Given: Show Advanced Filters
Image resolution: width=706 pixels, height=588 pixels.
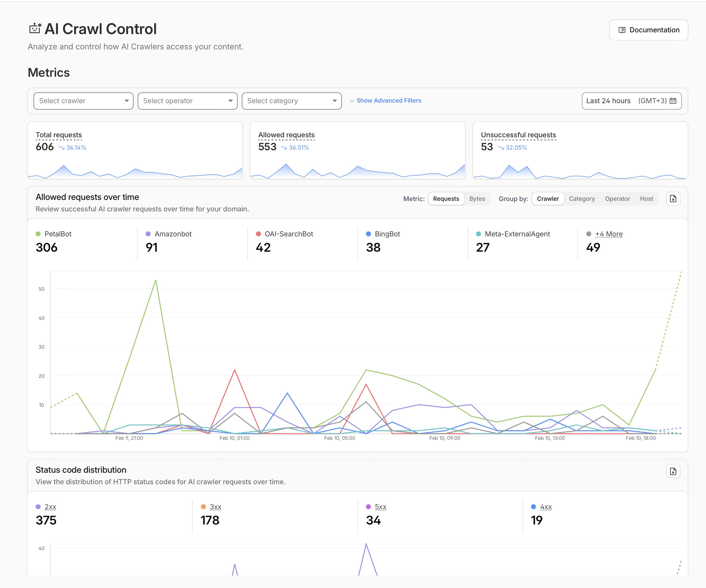Looking at the screenshot, I should [x=389, y=101].
